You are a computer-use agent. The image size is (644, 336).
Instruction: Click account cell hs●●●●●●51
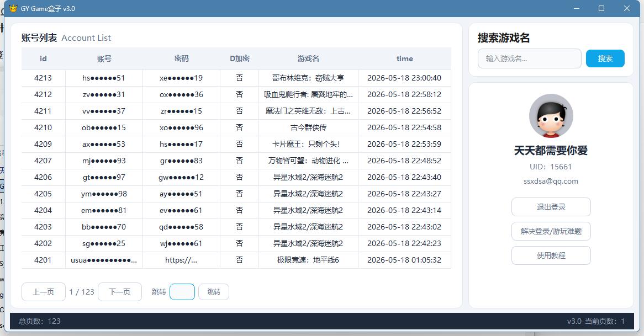[103, 78]
